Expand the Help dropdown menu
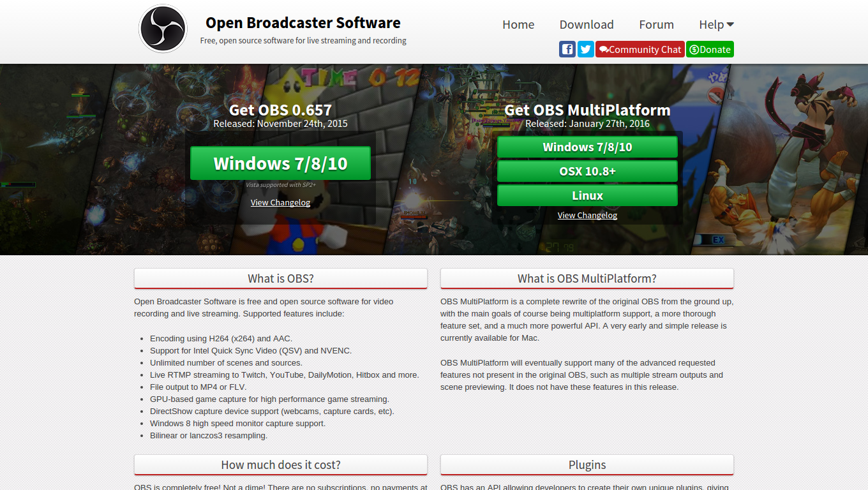Image resolution: width=868 pixels, height=490 pixels. pyautogui.click(x=716, y=24)
